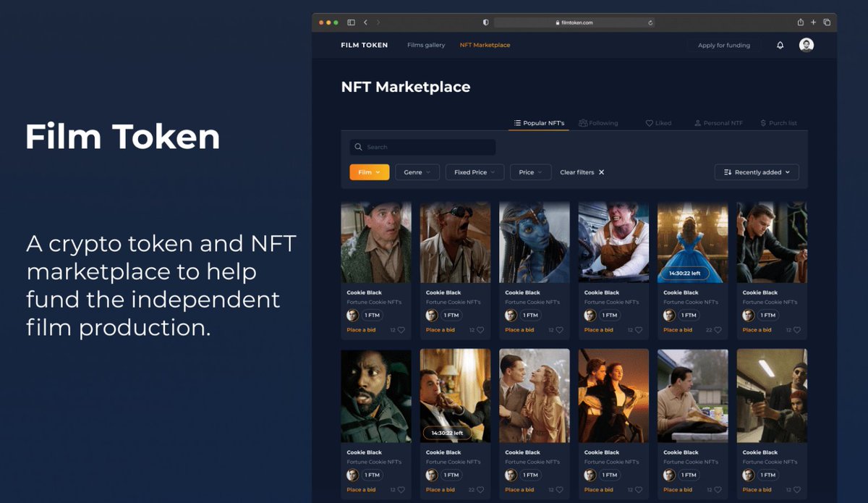Like the card of the shocked man in a cap

coord(401,330)
